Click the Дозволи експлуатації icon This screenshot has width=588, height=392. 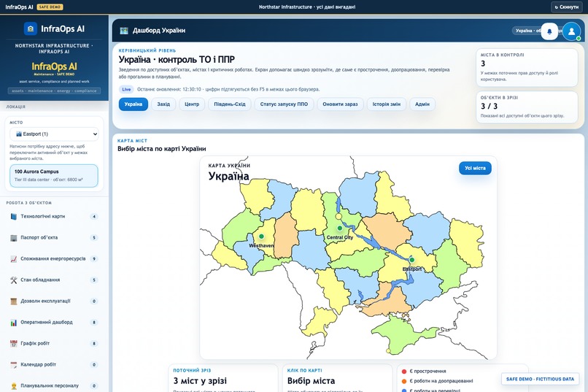click(x=14, y=301)
